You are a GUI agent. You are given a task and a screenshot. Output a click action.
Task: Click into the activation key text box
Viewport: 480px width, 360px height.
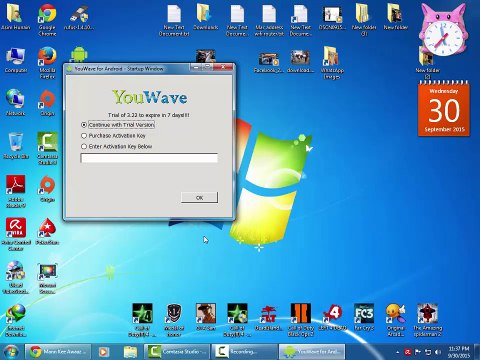[149, 158]
